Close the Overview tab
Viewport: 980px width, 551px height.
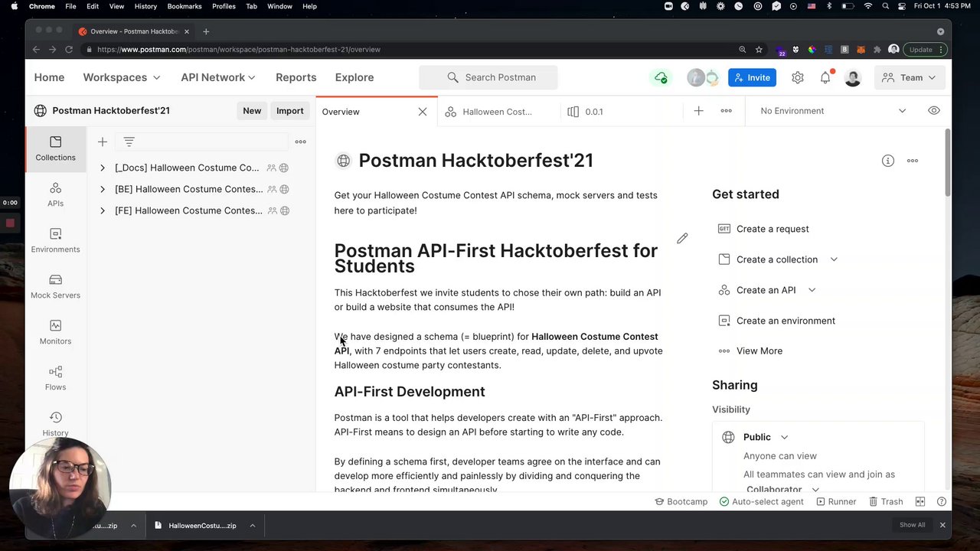423,112
